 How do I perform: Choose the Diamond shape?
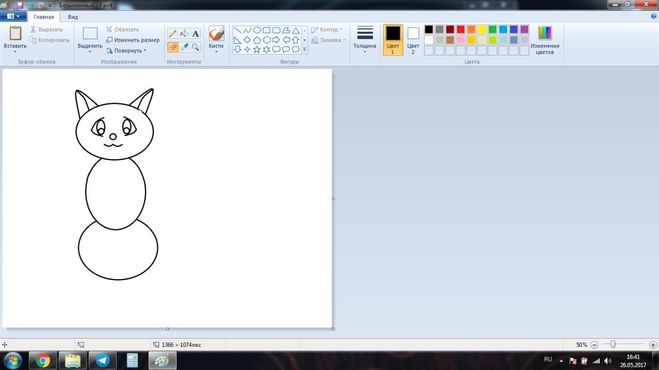click(247, 40)
